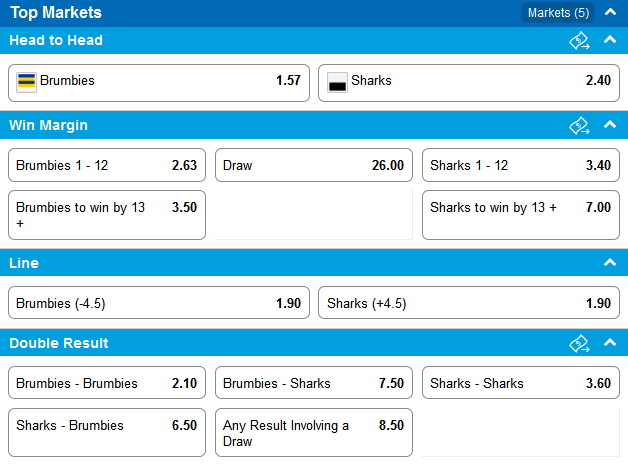Choose Any Result Involving a Draw
Viewport: 628px width, 464px height.
point(314,432)
